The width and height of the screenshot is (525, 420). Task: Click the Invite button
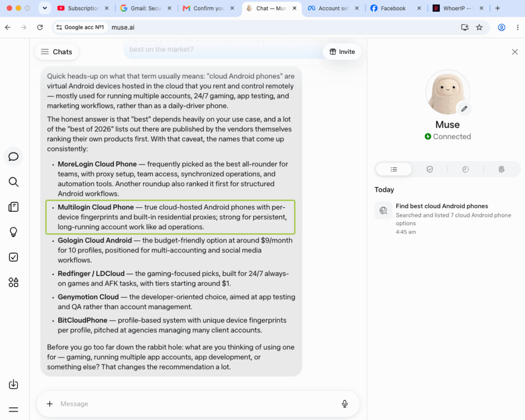(342, 52)
